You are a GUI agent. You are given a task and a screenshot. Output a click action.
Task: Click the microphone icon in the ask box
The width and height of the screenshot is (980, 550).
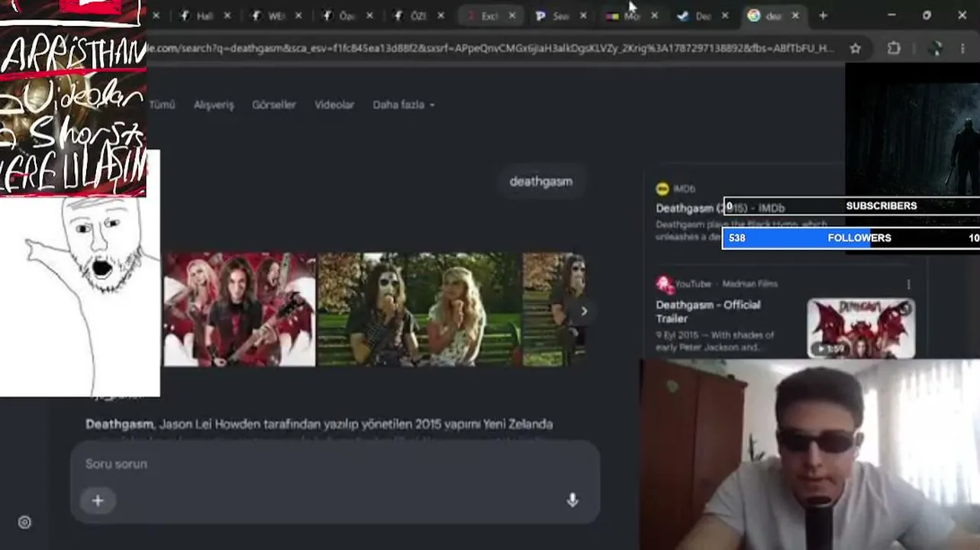[572, 500]
